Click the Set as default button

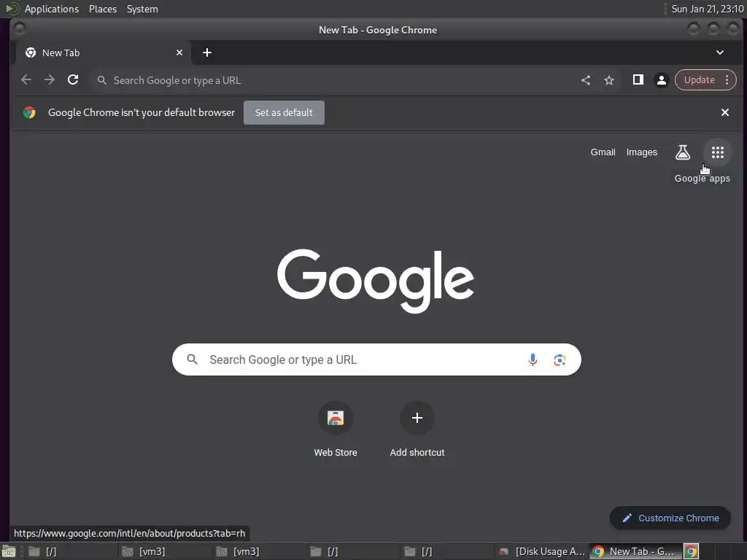[284, 112]
